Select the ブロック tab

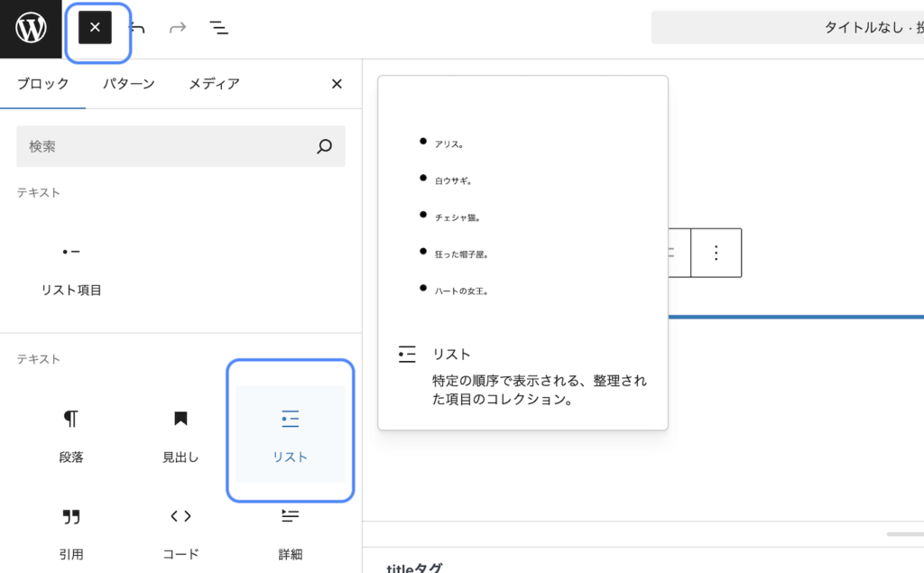(x=41, y=83)
